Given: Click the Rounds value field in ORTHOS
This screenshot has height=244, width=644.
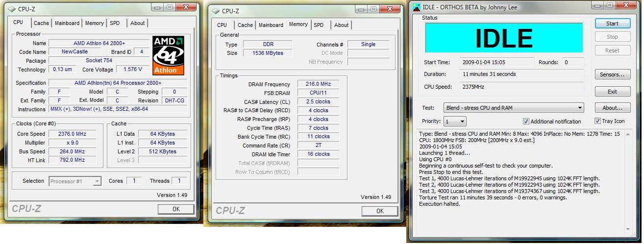Looking at the screenshot, I should click(x=572, y=62).
